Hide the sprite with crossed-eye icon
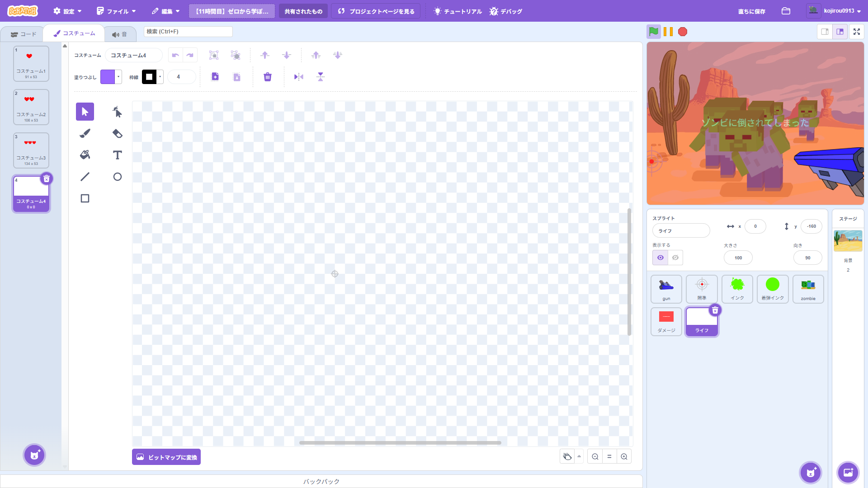The width and height of the screenshot is (868, 488). (x=675, y=258)
